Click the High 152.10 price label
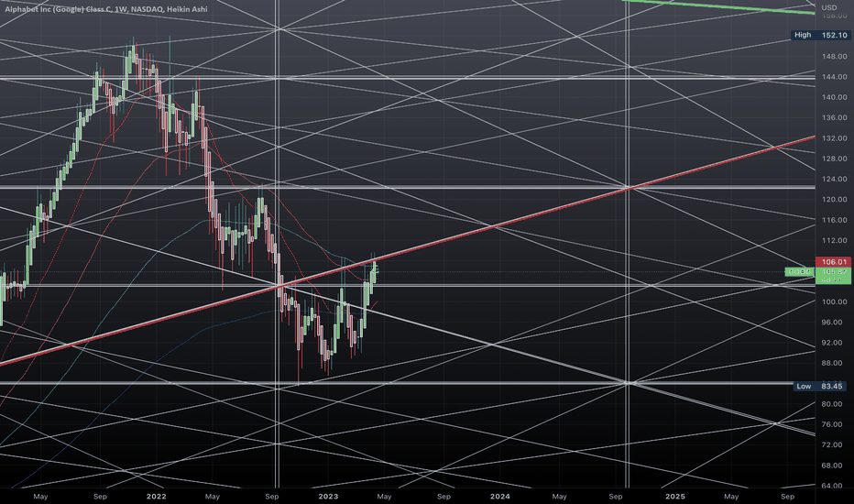 coord(820,35)
